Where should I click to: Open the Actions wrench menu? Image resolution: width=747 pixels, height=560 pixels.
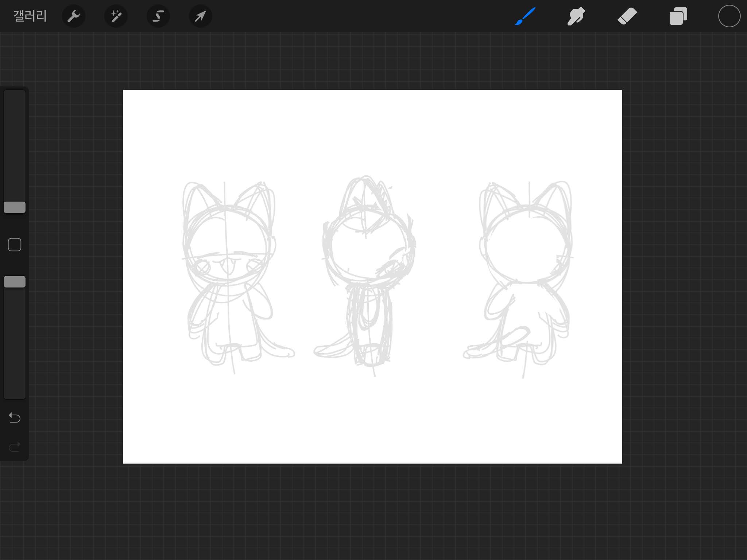pos(74,16)
